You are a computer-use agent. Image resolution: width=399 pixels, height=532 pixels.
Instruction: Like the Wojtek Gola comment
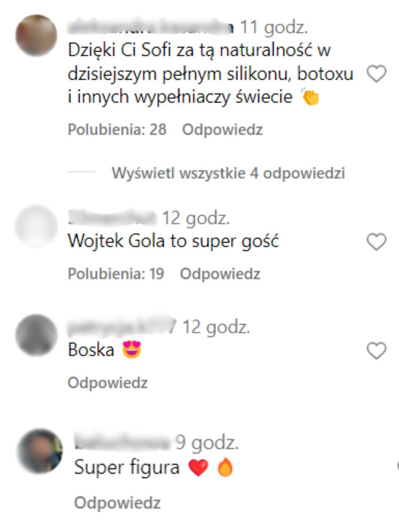(x=376, y=242)
